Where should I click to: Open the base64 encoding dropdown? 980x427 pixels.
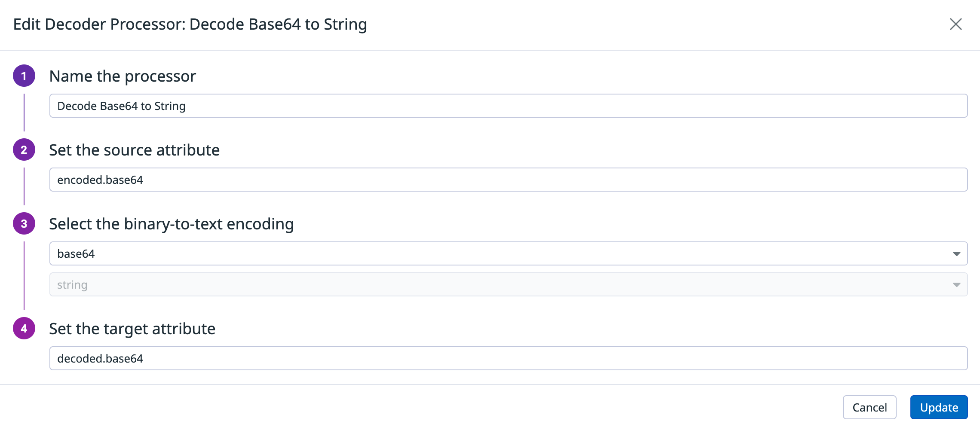pyautogui.click(x=508, y=253)
